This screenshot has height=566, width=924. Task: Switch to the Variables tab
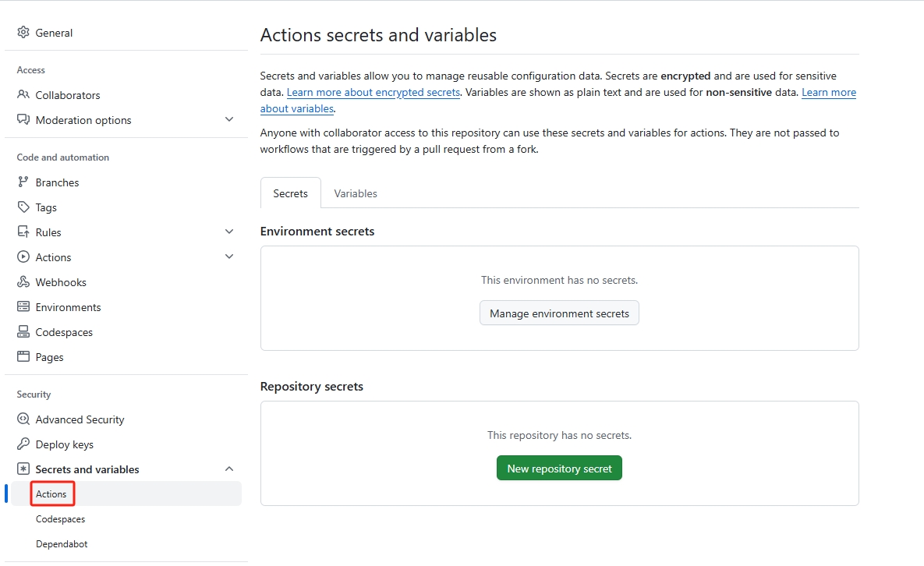tap(356, 193)
